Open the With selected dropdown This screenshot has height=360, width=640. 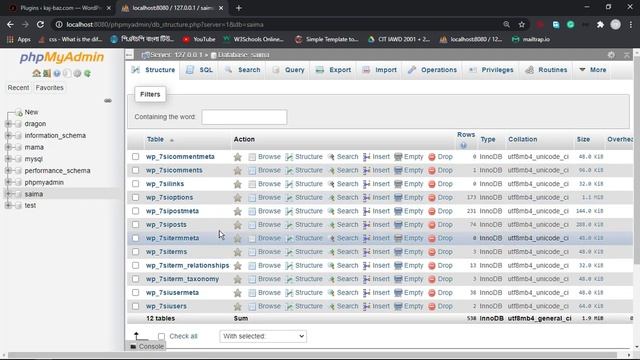point(263,336)
